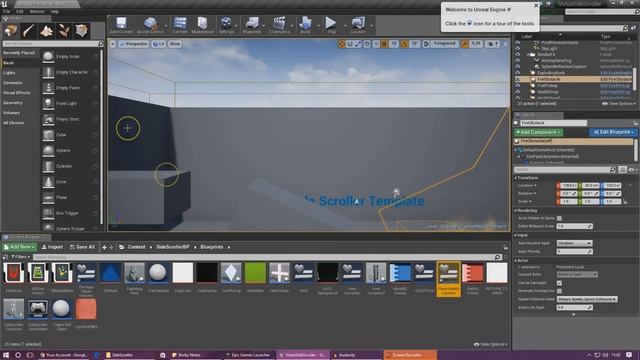Click the Play button in toolbar
640x360 pixels.
point(331,23)
